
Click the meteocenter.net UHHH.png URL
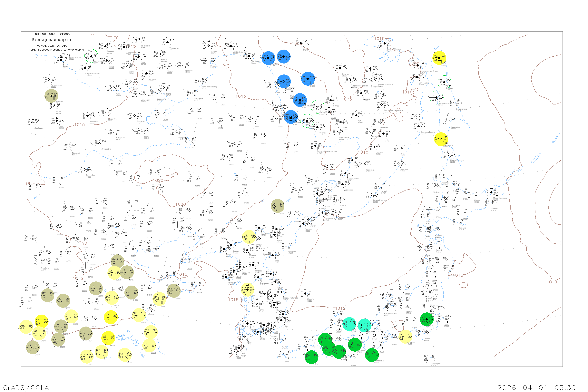[55, 50]
